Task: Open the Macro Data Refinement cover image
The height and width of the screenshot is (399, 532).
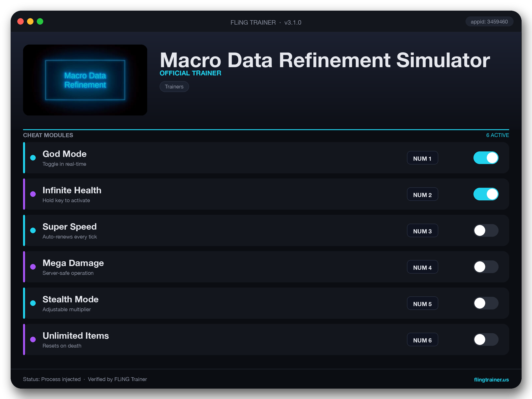Action: tap(85, 80)
